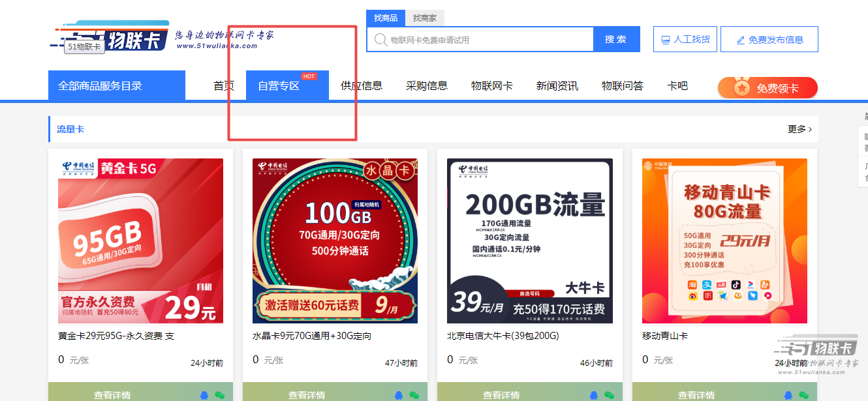
Task: Click WeChat icon on 北京电信大牛卡 card
Action: click(x=609, y=394)
